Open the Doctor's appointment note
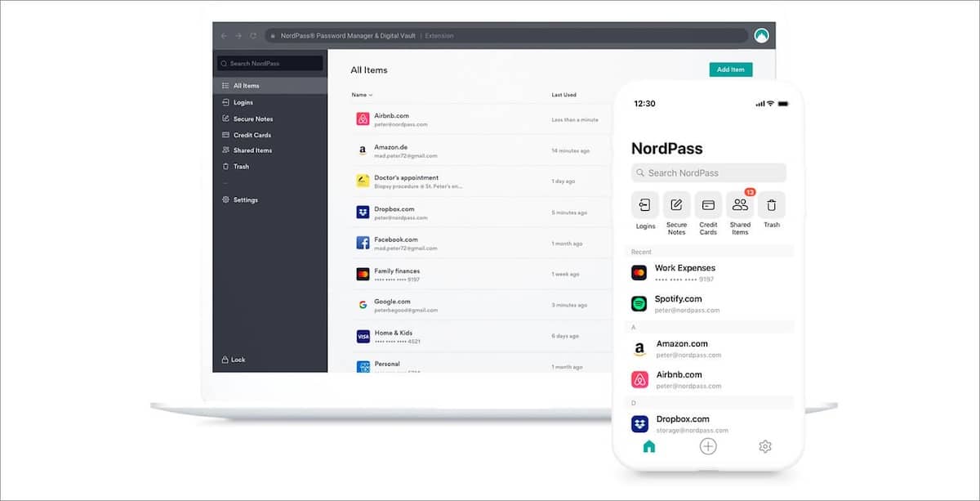Screen dimensions: 980x501 click(x=482, y=181)
